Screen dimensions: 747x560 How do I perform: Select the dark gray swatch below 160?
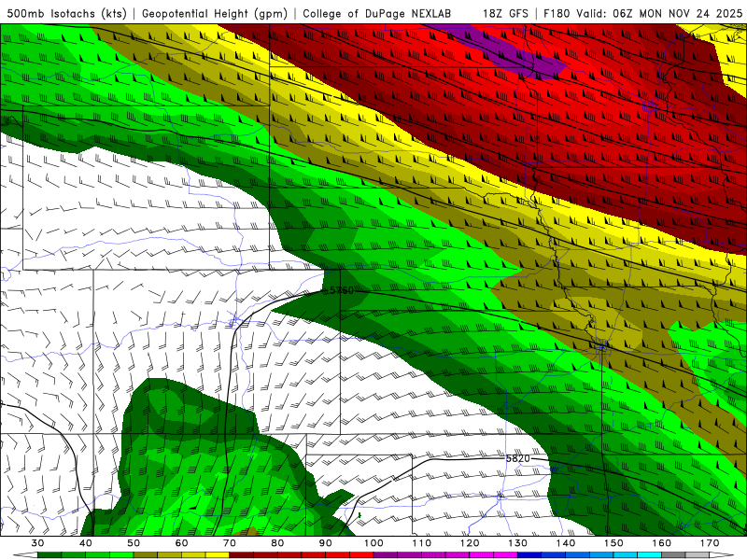point(673,555)
